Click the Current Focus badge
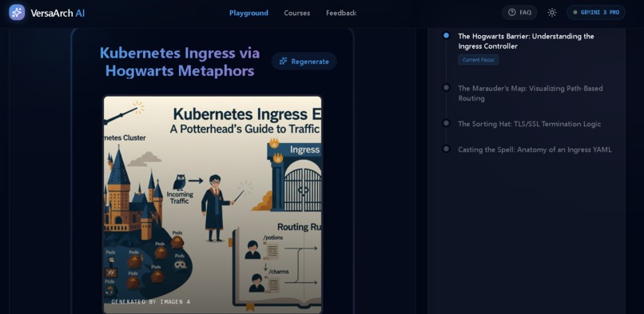 pos(478,59)
